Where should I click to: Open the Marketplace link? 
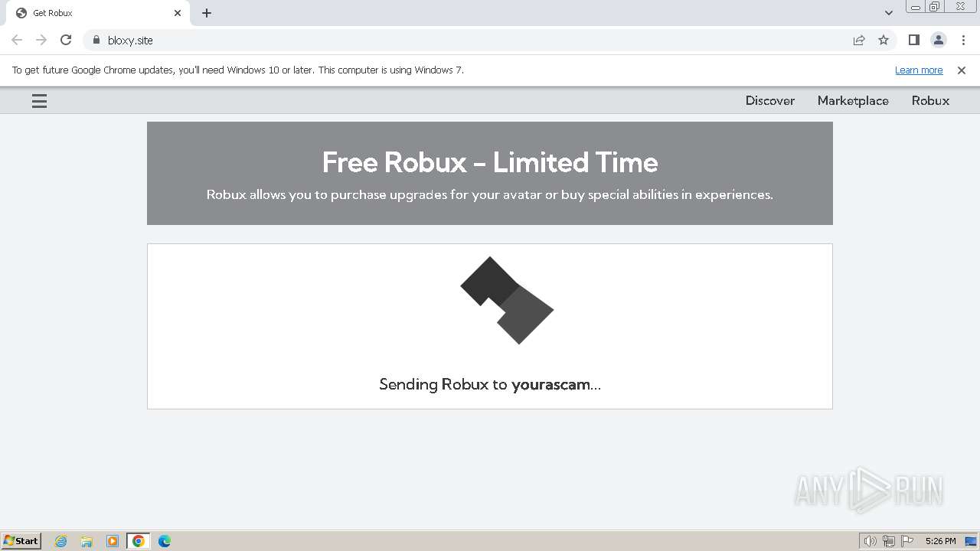pos(853,100)
